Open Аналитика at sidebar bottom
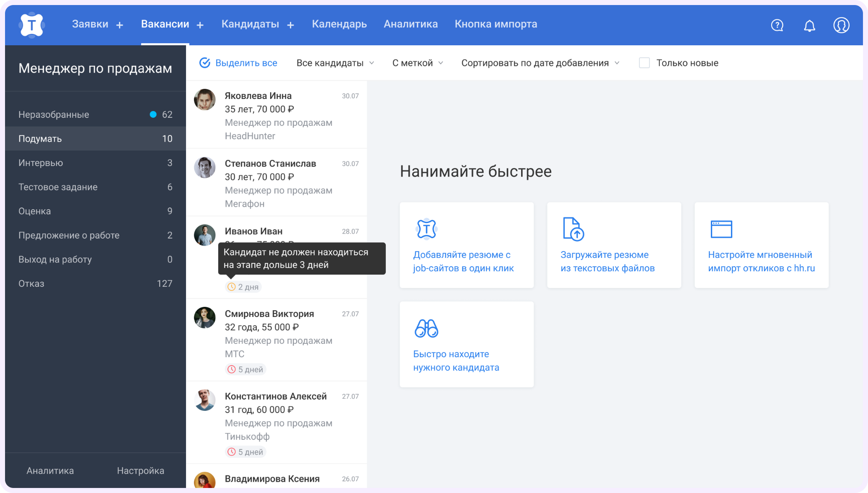The image size is (868, 493). pos(50,471)
